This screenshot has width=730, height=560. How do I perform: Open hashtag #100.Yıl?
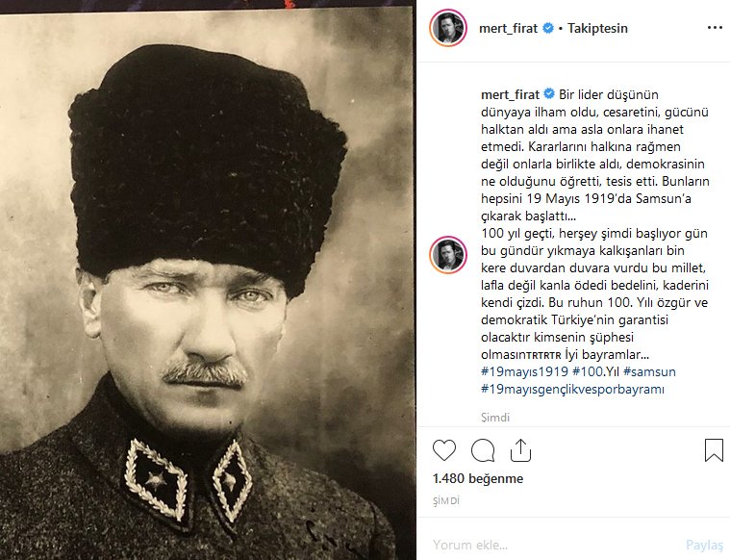pos(595,371)
